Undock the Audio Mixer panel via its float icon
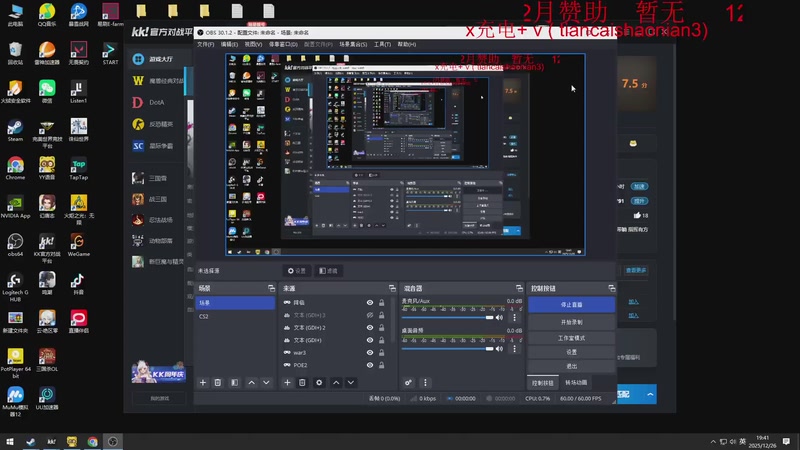This screenshot has width=800, height=450. 519,288
